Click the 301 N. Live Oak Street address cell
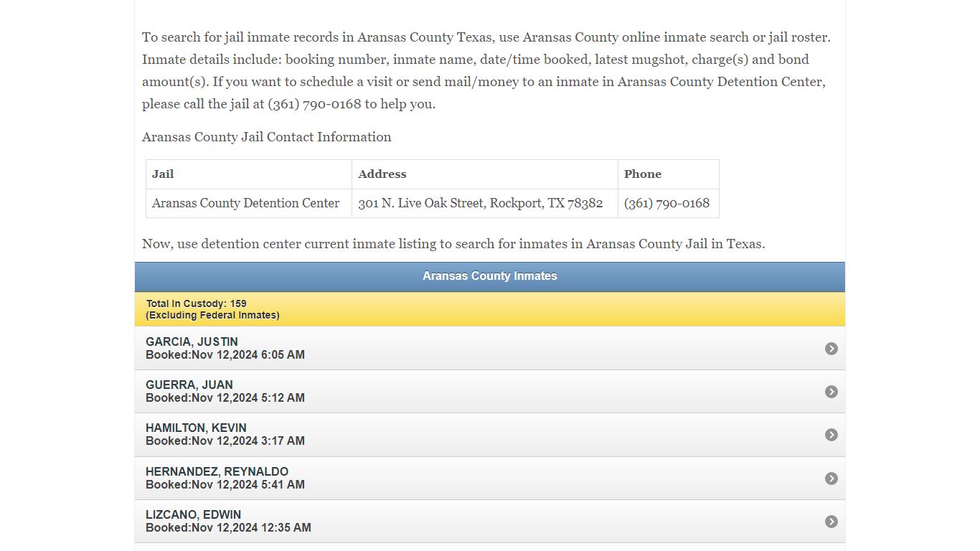 tap(485, 203)
